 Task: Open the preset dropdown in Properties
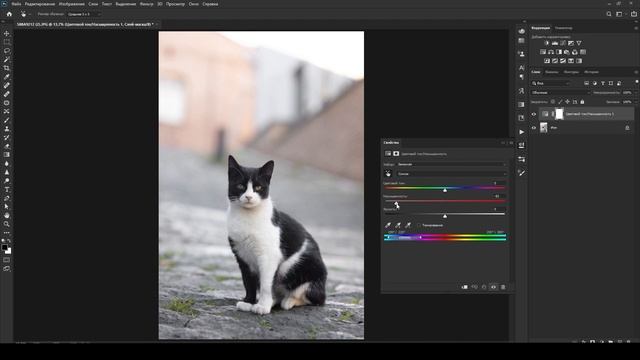tap(451, 164)
